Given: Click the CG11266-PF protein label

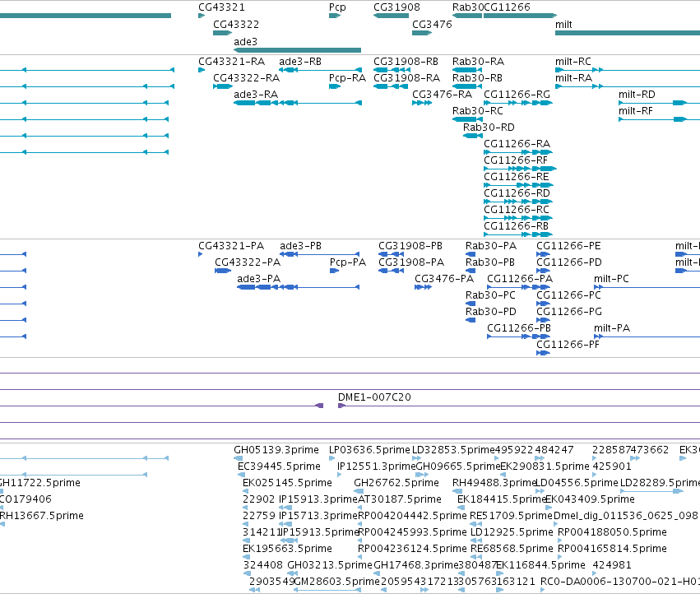Looking at the screenshot, I should pos(568,345).
